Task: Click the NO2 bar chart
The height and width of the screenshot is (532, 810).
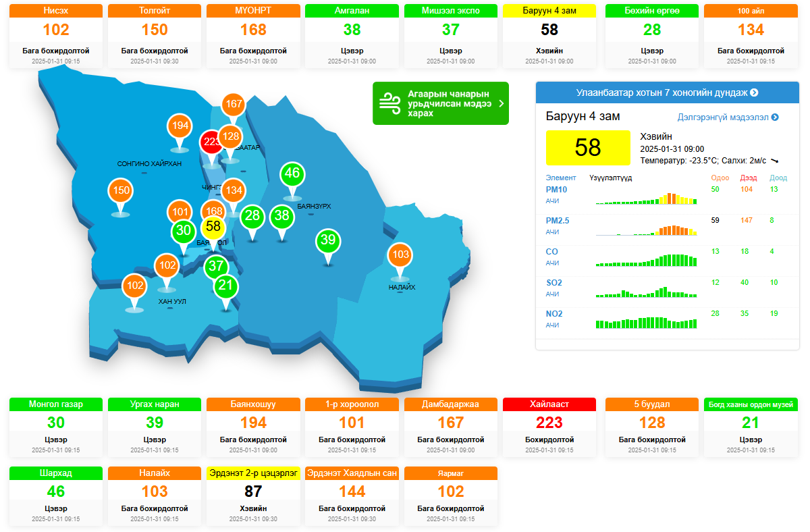Action: pyautogui.click(x=646, y=321)
